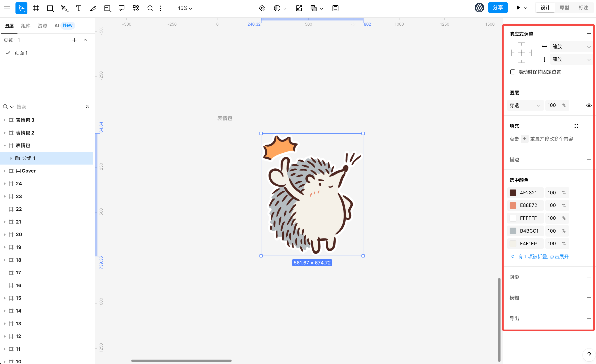Collapse the 表情包 frame layer
The height and width of the screenshot is (364, 596).
click(x=5, y=146)
